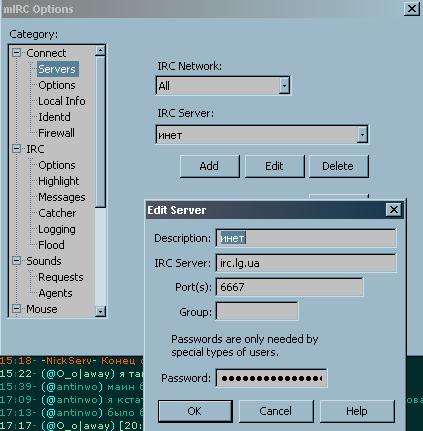
Task: Open the Logging category
Action: (x=57, y=229)
